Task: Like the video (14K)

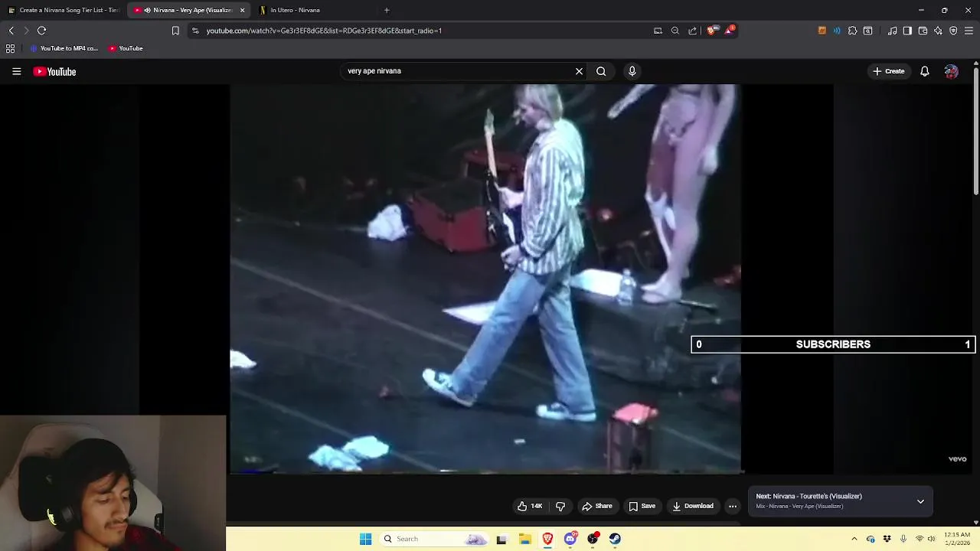Action: (530, 506)
